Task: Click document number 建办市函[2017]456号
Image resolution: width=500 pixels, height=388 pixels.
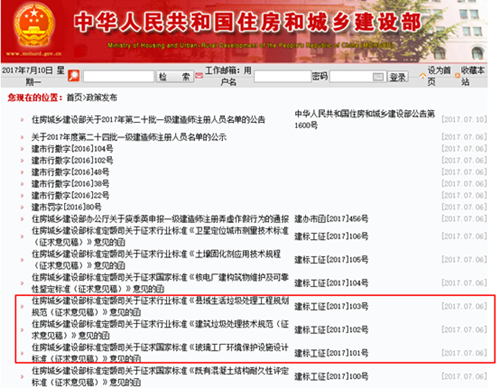Action: point(331,219)
